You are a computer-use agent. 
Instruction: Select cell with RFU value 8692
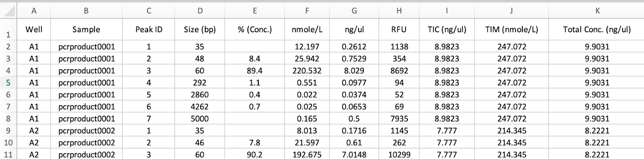(x=399, y=71)
